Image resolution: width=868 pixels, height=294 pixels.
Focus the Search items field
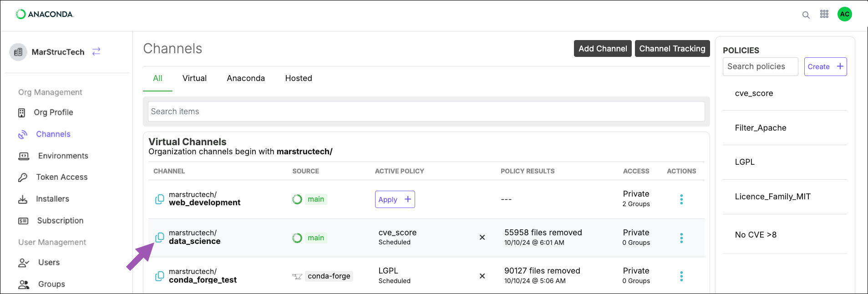click(426, 112)
